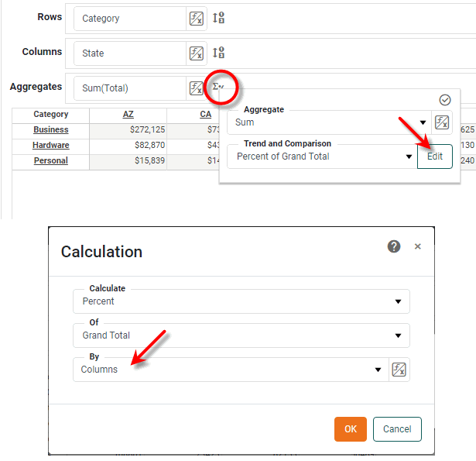The image size is (476, 461).
Task: Click the checkmark icon in aggregate popup
Action: 445,100
